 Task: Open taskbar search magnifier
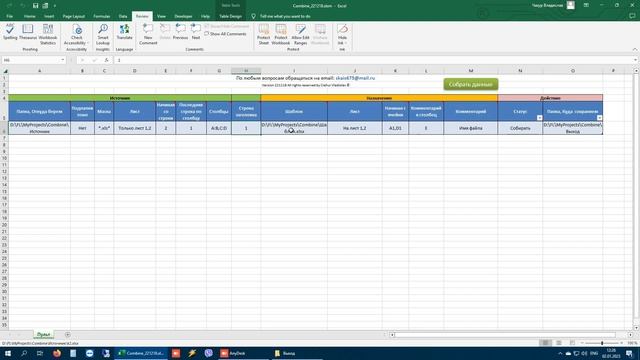(x=24, y=353)
